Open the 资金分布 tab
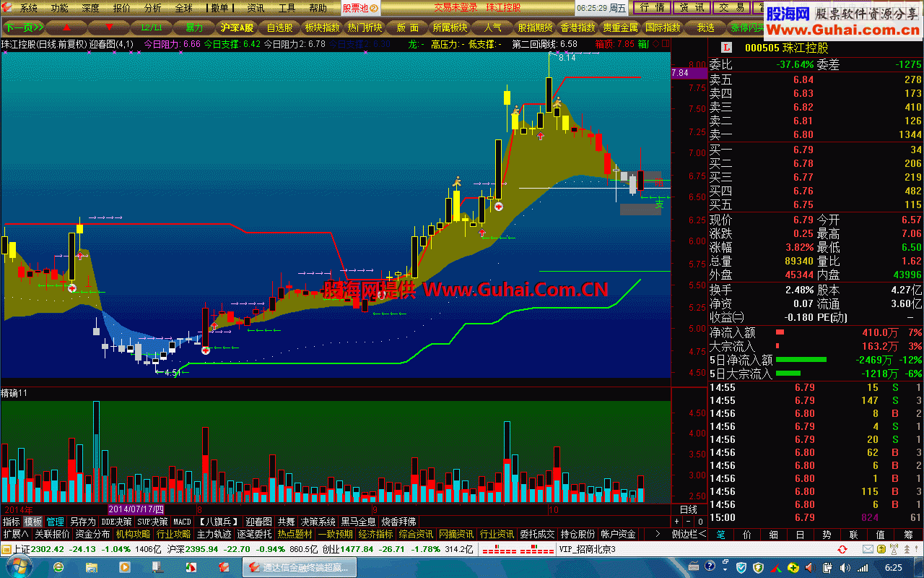Image resolution: width=924 pixels, height=578 pixels. [92, 534]
